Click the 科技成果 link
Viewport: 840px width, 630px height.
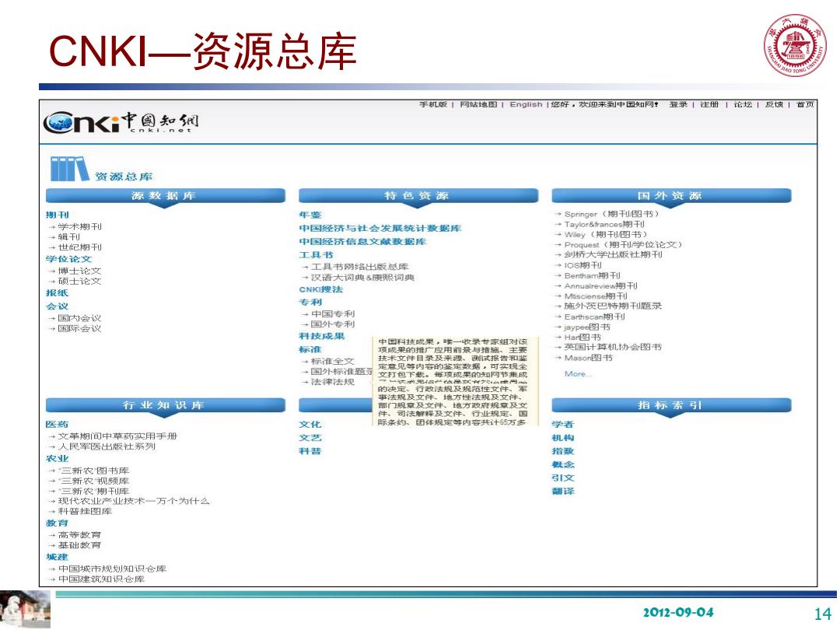(x=322, y=337)
